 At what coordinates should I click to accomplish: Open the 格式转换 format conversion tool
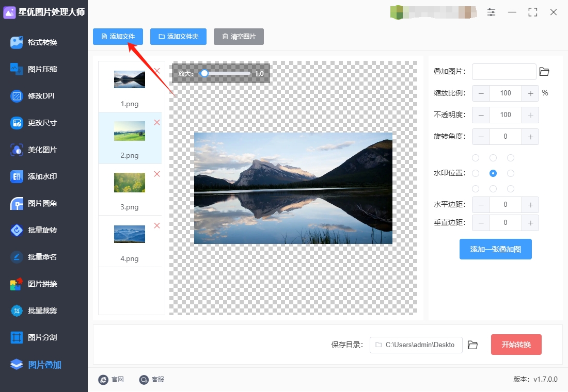click(43, 42)
